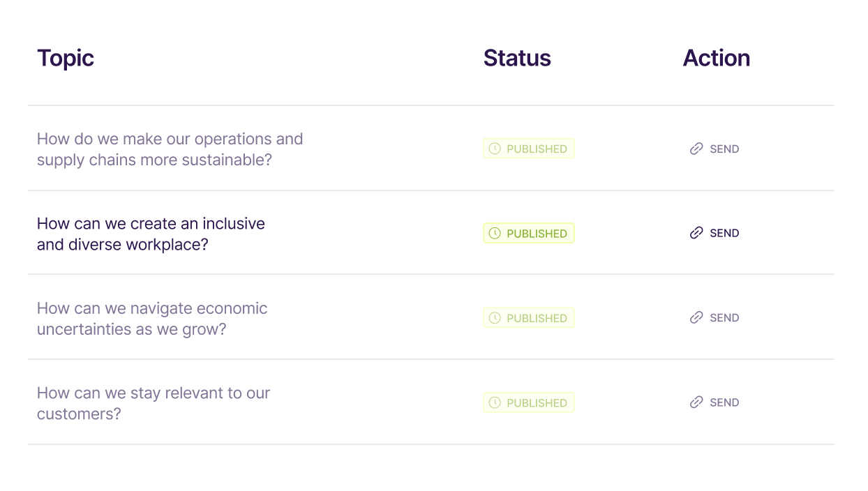Click clock icon in economic uncertainties status badge
The image size is (868, 491).
[495, 318]
